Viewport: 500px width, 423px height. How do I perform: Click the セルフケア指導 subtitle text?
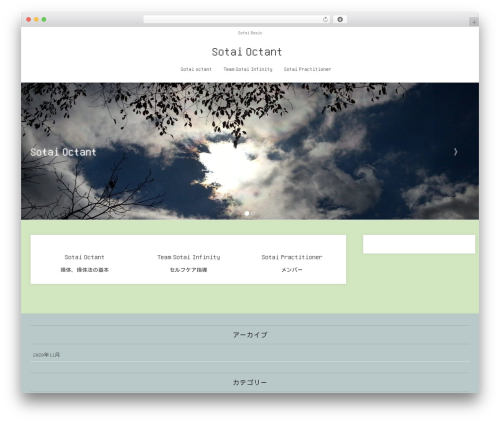tap(188, 270)
